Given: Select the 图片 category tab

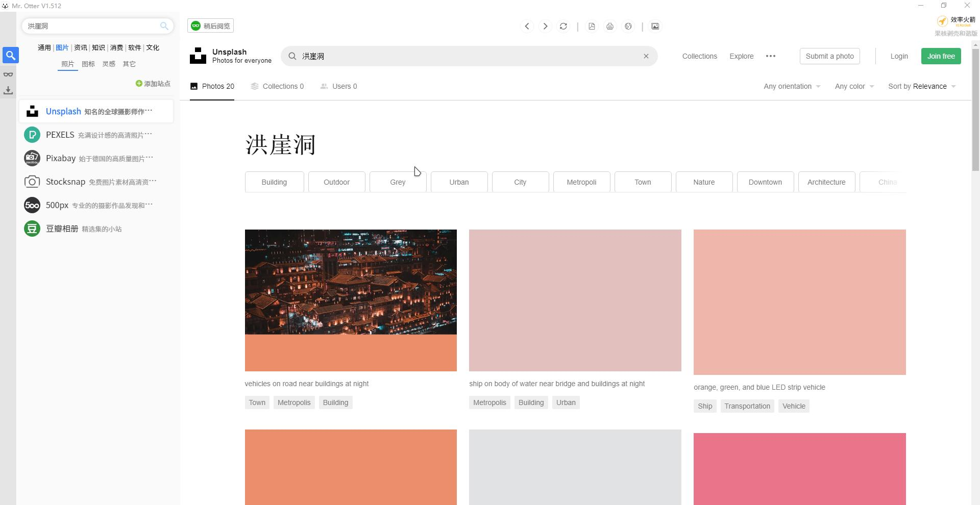Looking at the screenshot, I should tap(62, 47).
